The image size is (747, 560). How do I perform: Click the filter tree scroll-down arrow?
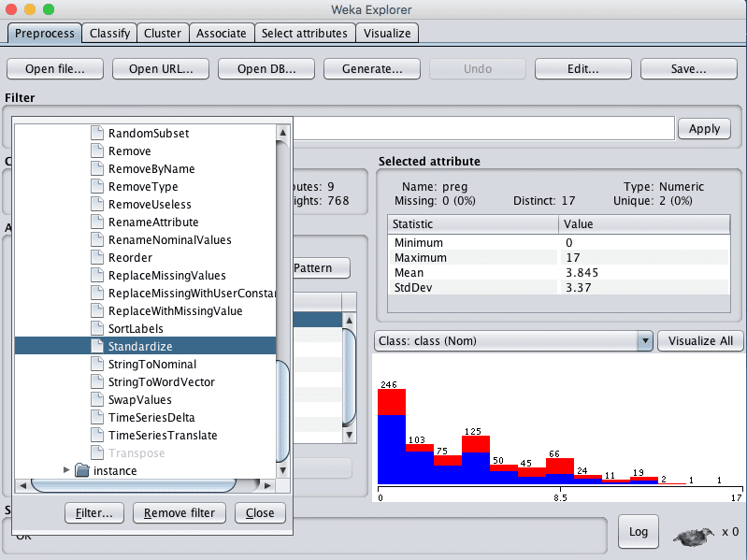pyautogui.click(x=283, y=470)
